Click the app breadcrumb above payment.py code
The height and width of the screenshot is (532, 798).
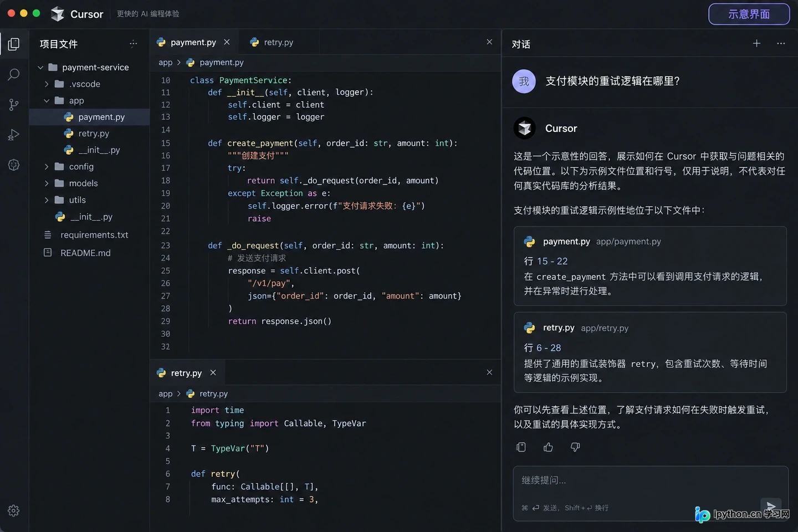pos(166,63)
